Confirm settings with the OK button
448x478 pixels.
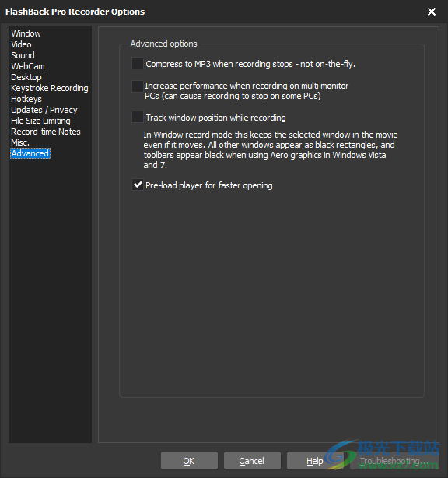click(189, 461)
